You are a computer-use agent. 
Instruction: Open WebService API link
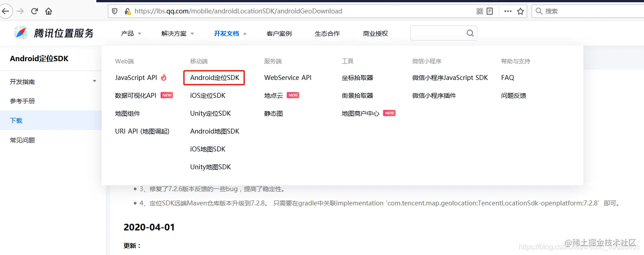(288, 78)
